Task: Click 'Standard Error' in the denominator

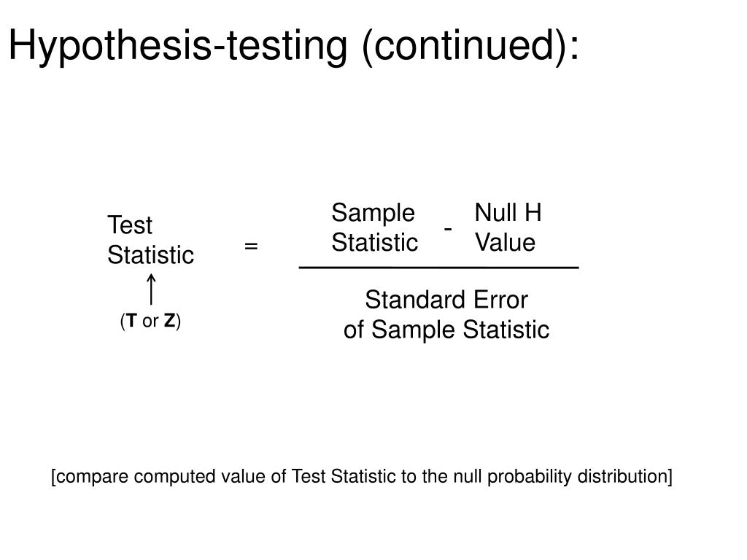Action: point(446,300)
